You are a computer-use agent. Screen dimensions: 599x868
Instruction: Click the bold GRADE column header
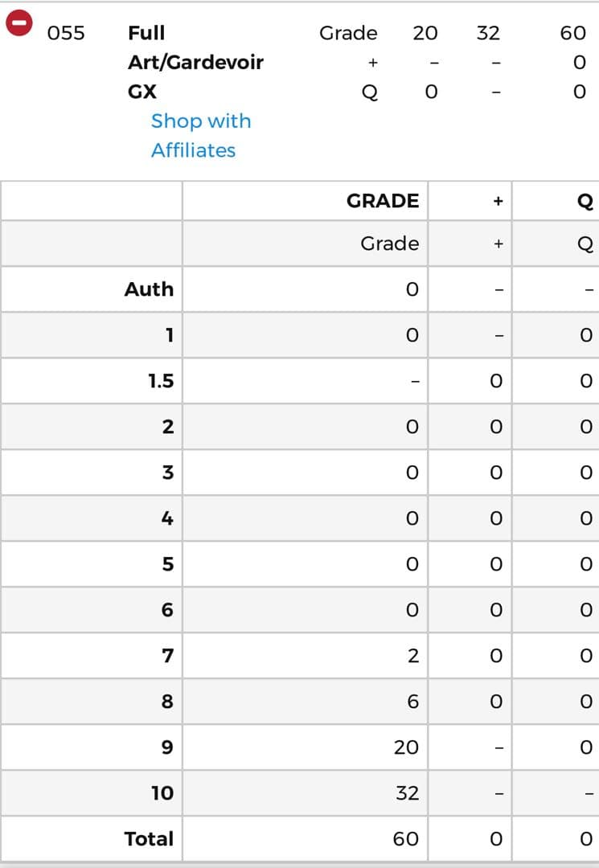click(383, 201)
